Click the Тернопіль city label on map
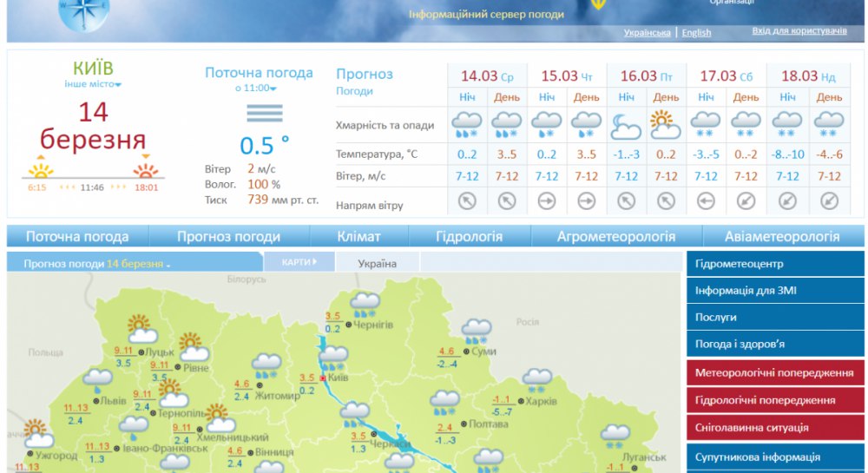Image resolution: width=868 pixels, height=473 pixels. click(x=182, y=413)
